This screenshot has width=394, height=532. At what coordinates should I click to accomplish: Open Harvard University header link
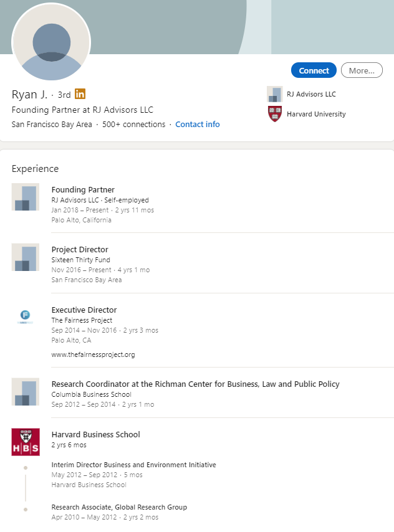[x=316, y=114]
